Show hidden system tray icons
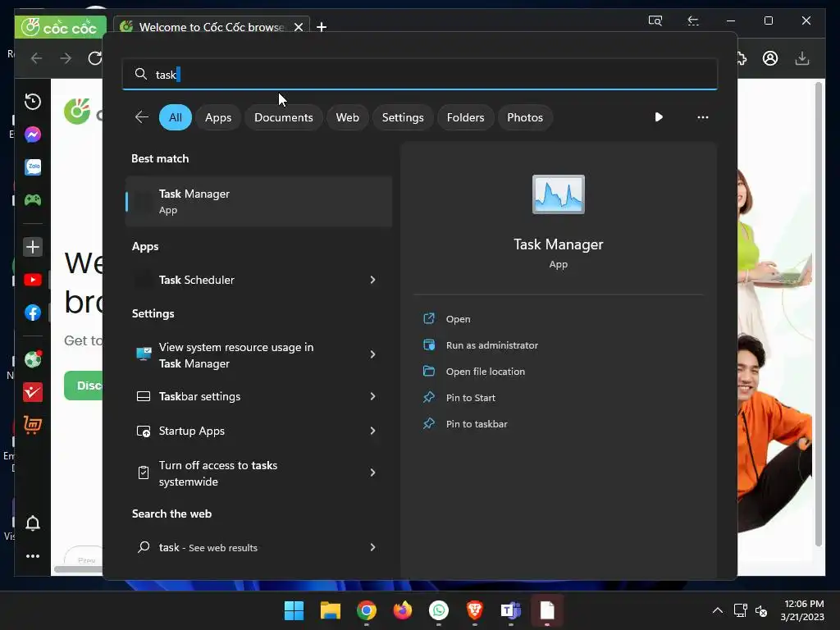 tap(718, 610)
